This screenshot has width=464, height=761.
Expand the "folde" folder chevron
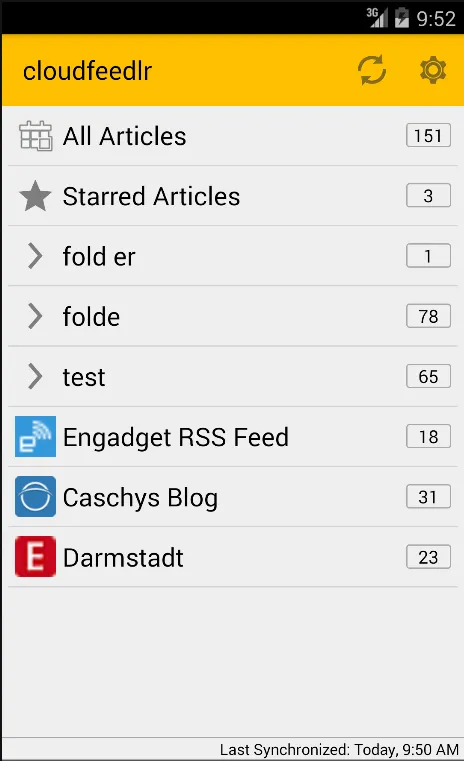click(x=35, y=316)
